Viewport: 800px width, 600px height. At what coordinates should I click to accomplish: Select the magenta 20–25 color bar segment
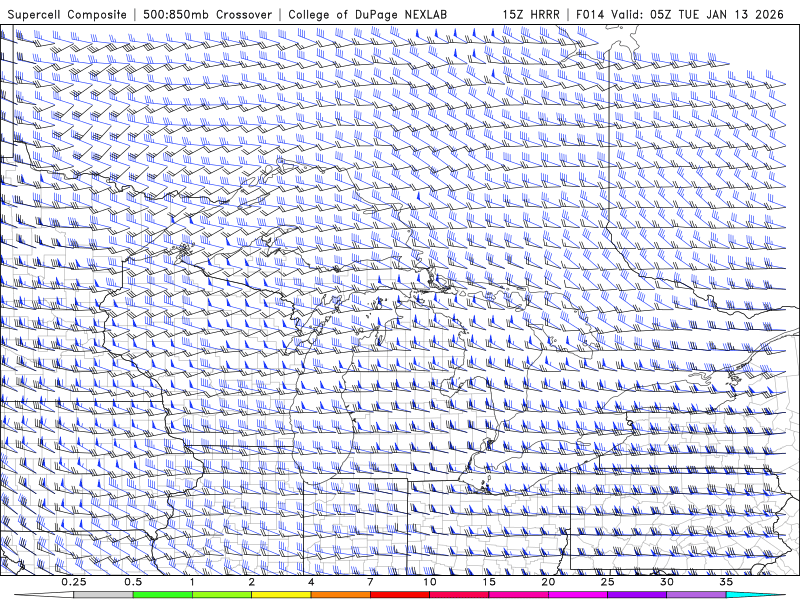[x=578, y=595]
